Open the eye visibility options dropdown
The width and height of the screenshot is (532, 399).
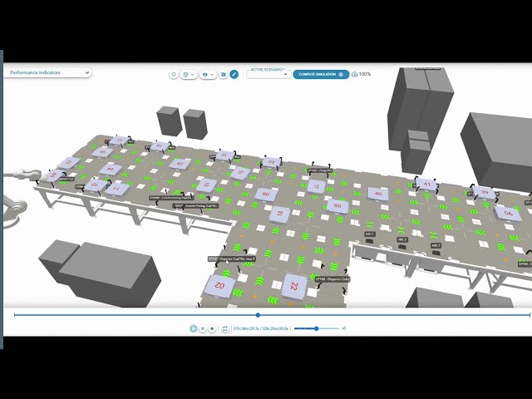click(208, 74)
